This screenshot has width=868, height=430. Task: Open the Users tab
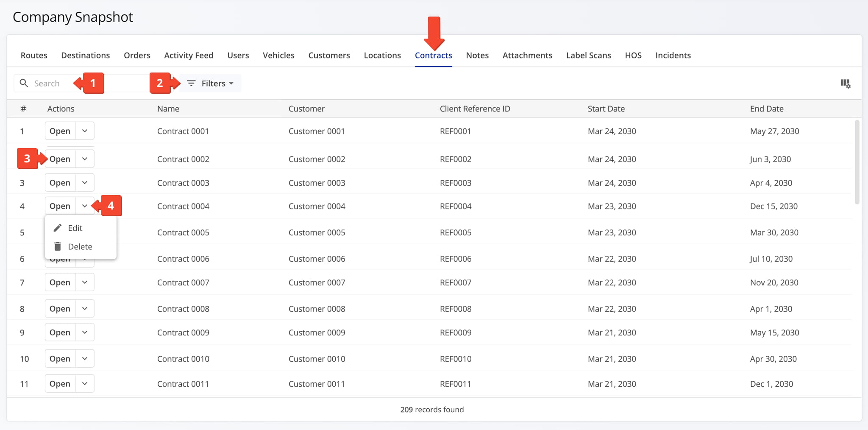click(238, 55)
